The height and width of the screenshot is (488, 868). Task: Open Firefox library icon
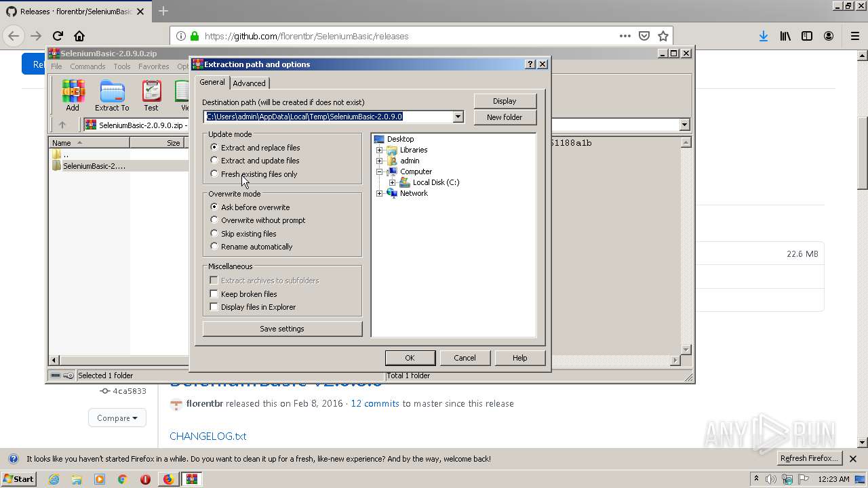coord(785,36)
